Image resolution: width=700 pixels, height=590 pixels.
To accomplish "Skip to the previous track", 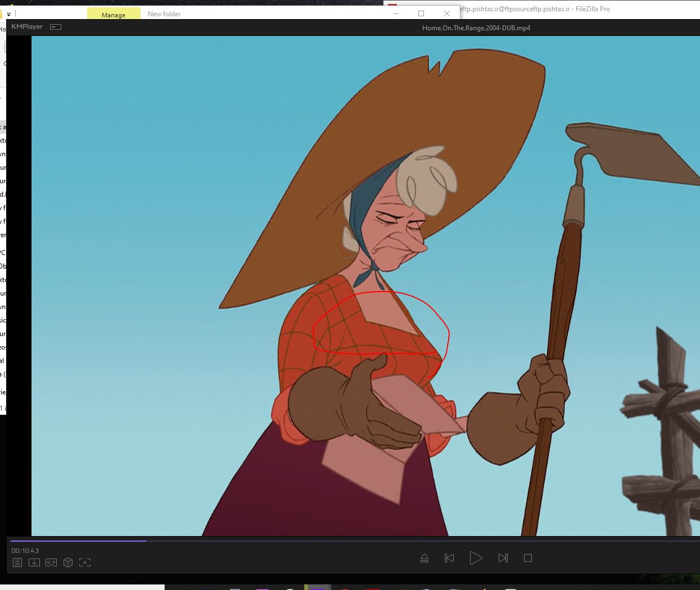I will point(449,558).
